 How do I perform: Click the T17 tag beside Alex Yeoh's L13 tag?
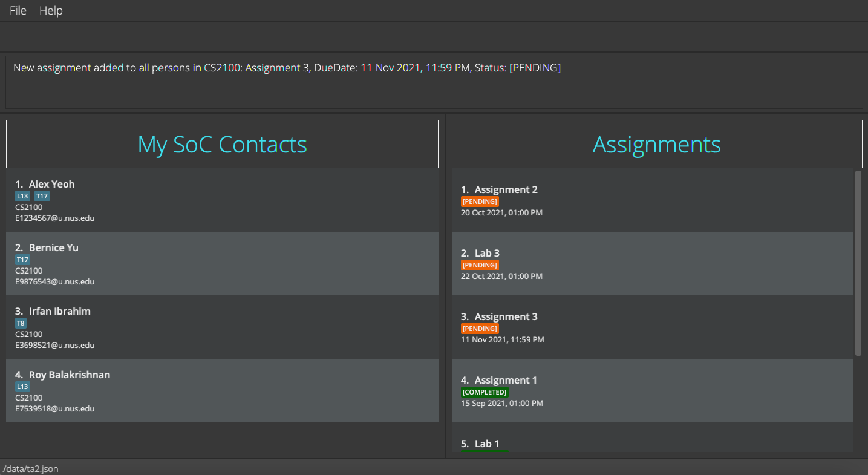coord(41,195)
